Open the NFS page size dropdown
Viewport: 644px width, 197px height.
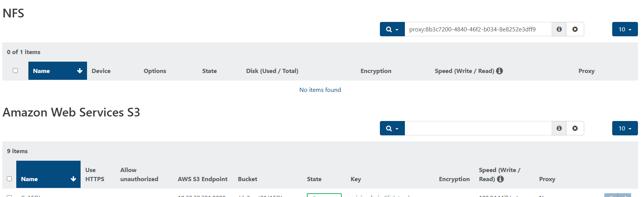coord(625,29)
